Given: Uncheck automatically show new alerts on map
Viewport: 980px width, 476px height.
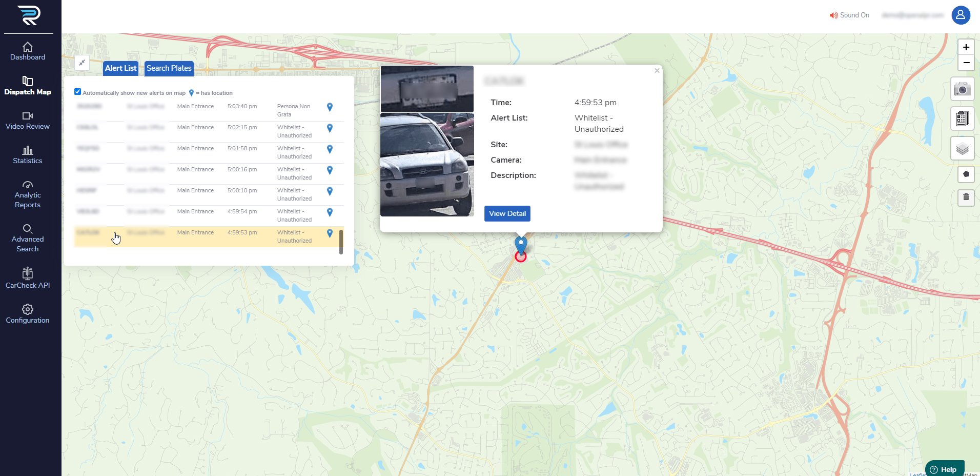Looking at the screenshot, I should click(78, 92).
